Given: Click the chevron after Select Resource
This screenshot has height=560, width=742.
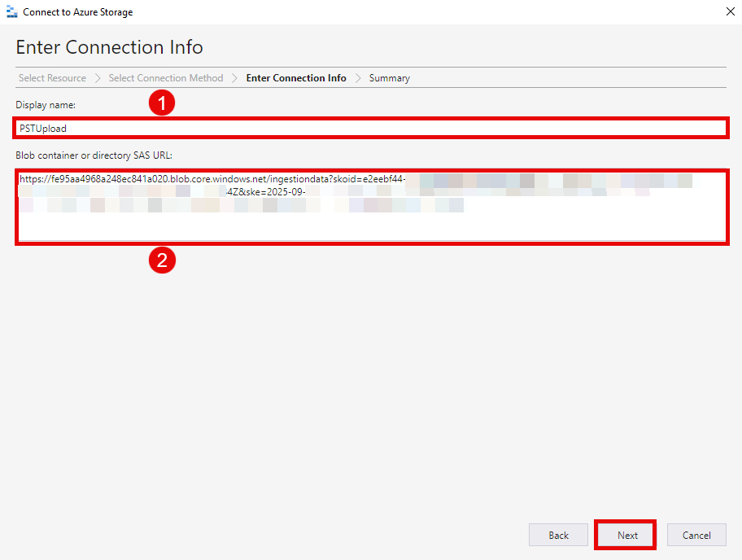Looking at the screenshot, I should point(97,78).
